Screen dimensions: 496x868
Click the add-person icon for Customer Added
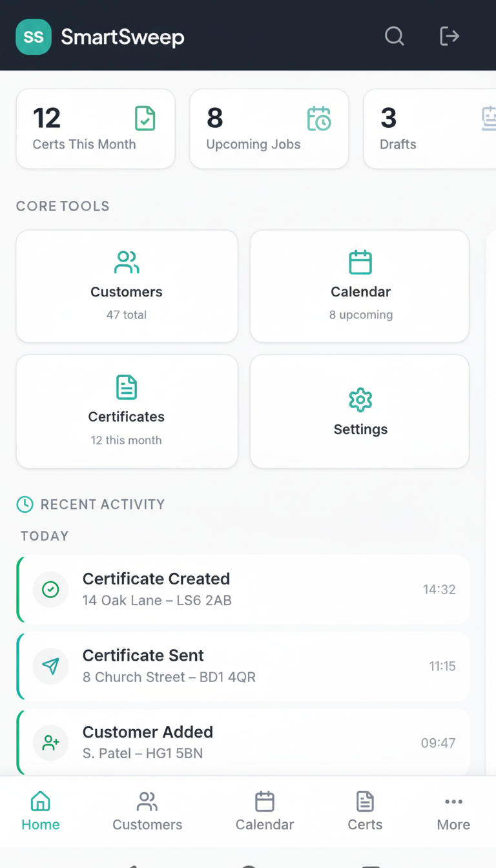click(x=50, y=743)
